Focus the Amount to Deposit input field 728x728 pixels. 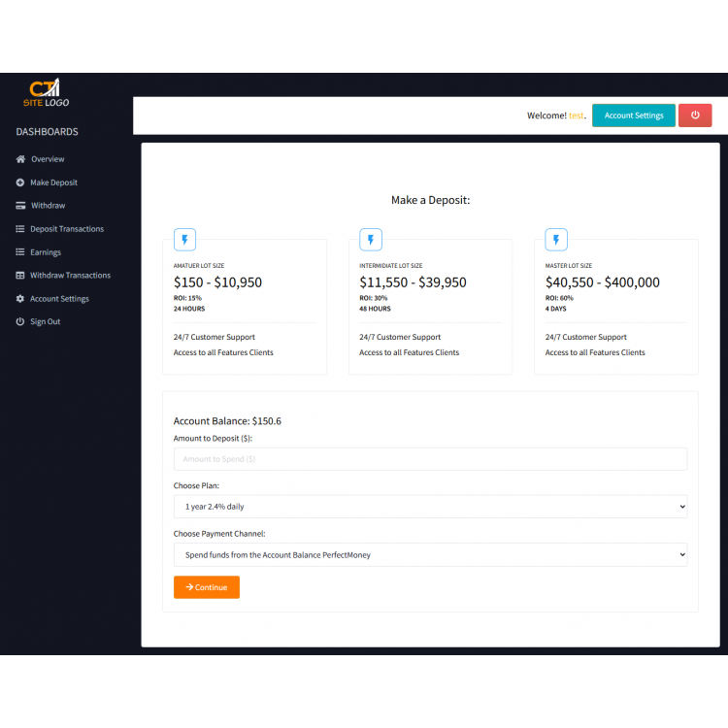pyautogui.click(x=430, y=459)
